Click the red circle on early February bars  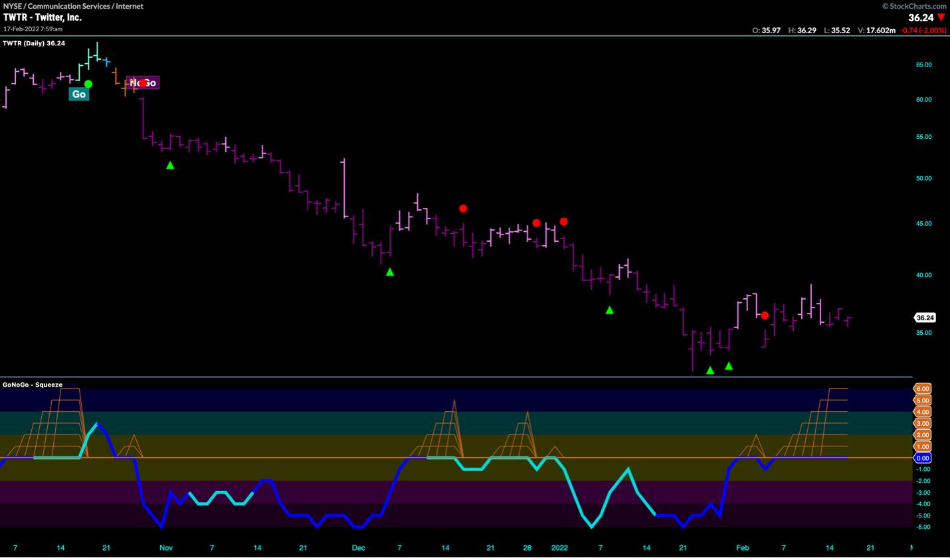point(765,316)
